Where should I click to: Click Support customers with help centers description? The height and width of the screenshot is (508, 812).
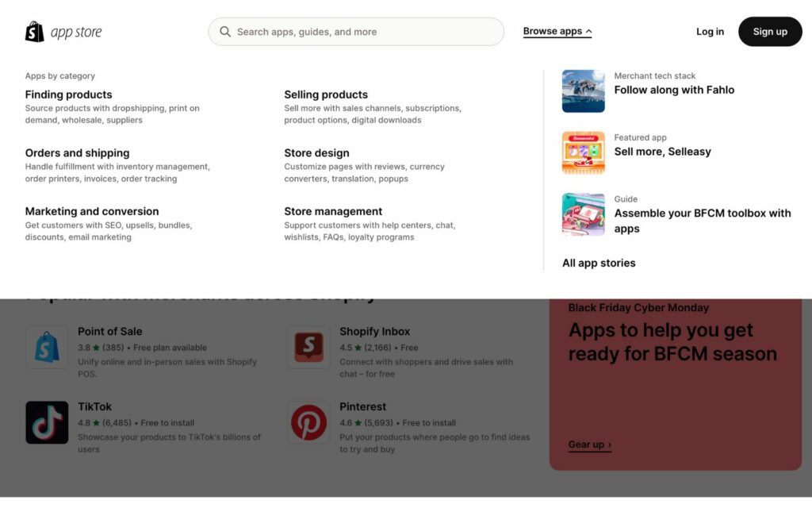click(x=370, y=231)
